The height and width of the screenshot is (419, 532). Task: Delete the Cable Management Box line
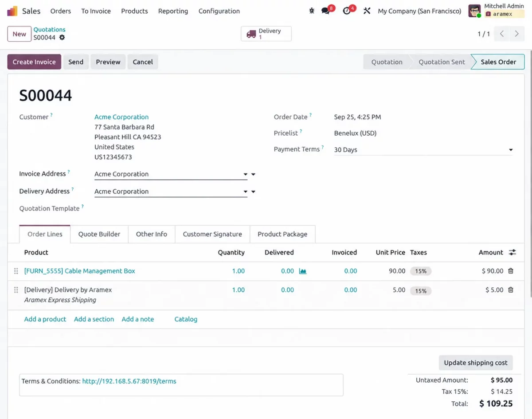click(x=511, y=271)
